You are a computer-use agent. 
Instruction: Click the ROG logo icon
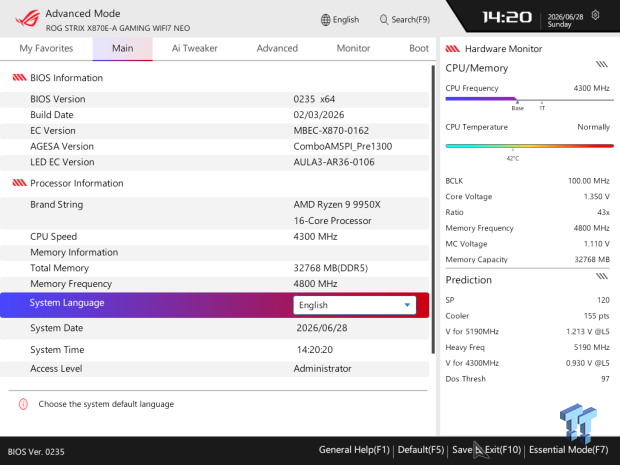coord(27,19)
